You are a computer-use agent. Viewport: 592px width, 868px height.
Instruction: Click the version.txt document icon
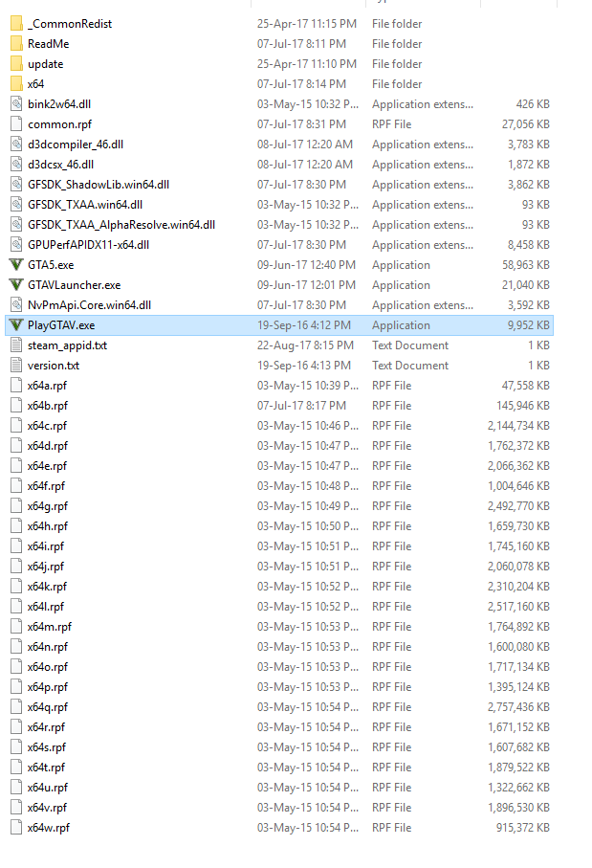(x=16, y=366)
